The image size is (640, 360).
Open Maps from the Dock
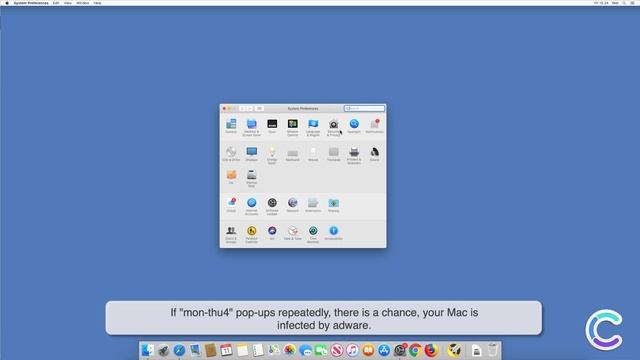pos(274,350)
